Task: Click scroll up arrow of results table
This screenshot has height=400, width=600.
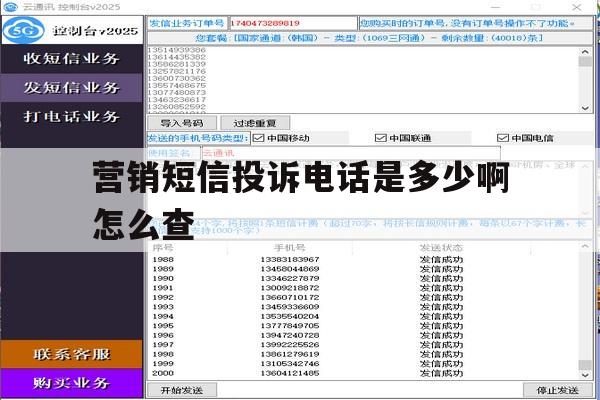Action: [x=585, y=247]
